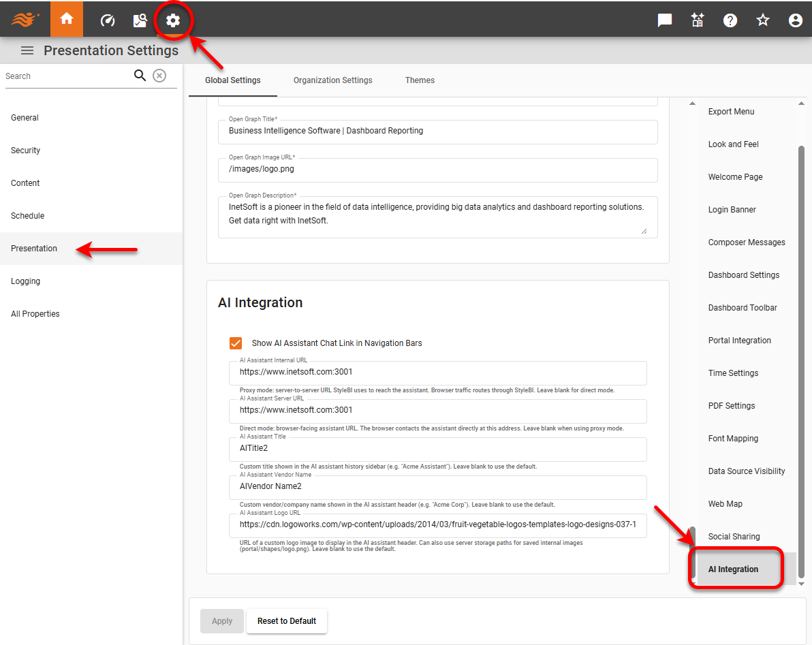The image size is (812, 645).
Task: Collapse the navigation with the hamburger menu
Action: point(27,50)
